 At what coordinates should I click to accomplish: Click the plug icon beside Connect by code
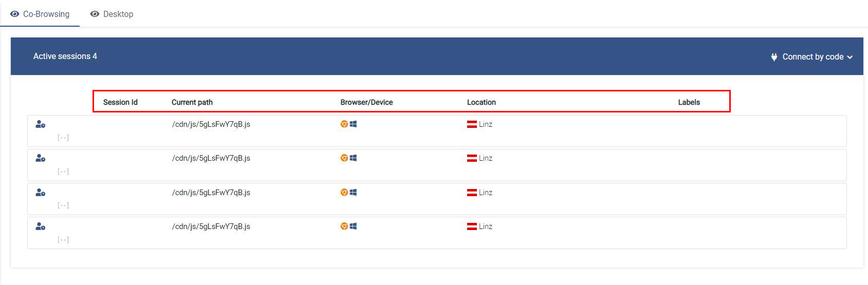click(x=774, y=57)
